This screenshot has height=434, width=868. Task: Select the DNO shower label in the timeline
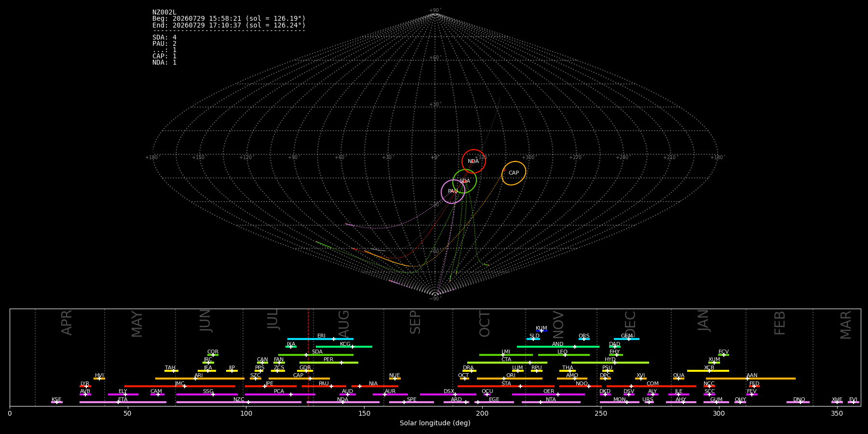point(799,400)
